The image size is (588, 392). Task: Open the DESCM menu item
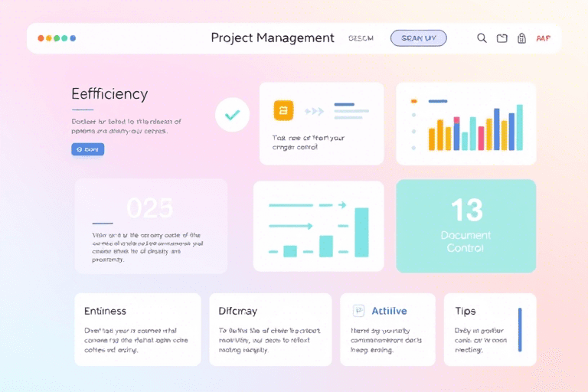pos(360,38)
